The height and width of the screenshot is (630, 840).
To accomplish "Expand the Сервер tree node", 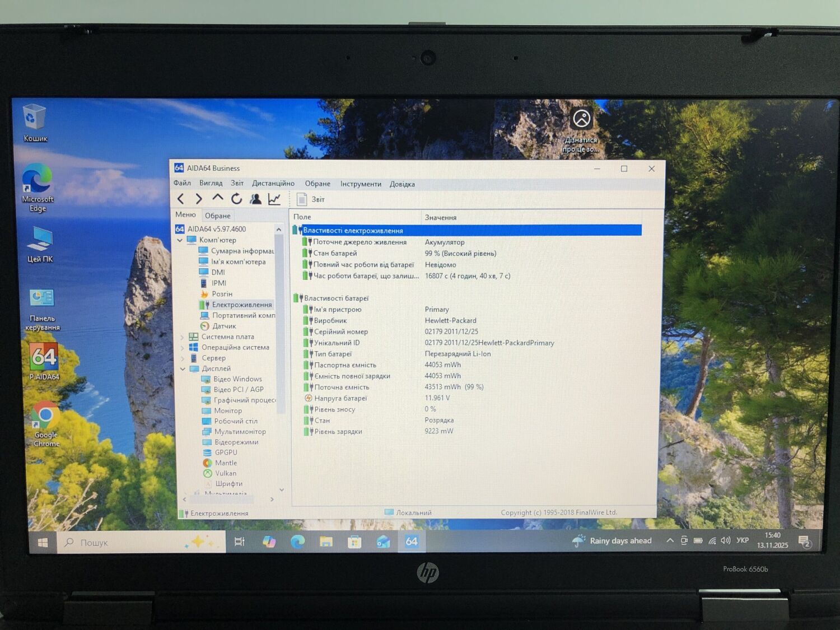I will (x=183, y=358).
